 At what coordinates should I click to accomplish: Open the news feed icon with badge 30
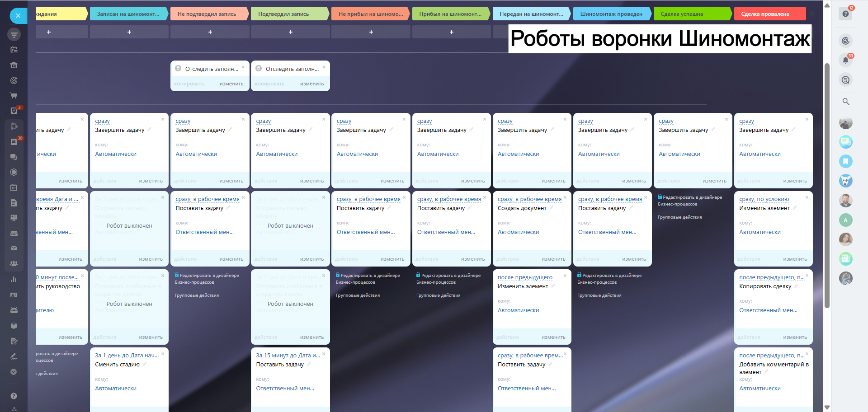point(14,141)
